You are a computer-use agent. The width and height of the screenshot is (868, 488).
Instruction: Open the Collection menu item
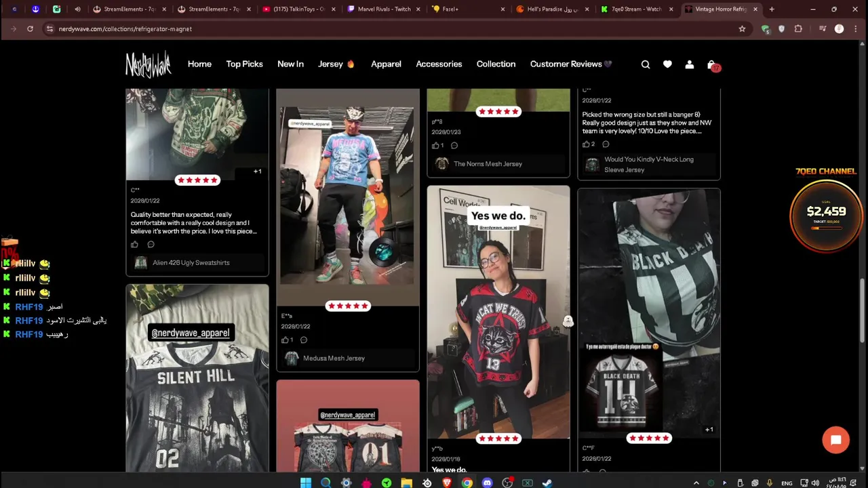[496, 64]
